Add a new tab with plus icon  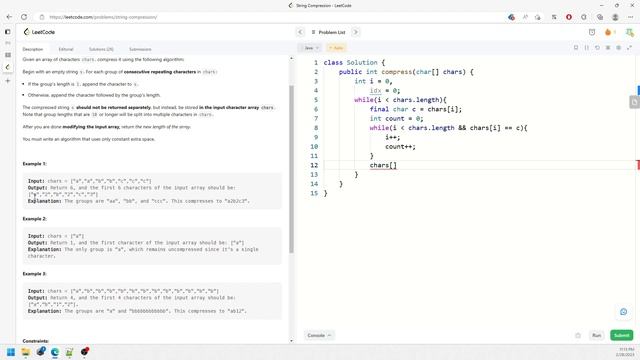[x=7, y=81]
